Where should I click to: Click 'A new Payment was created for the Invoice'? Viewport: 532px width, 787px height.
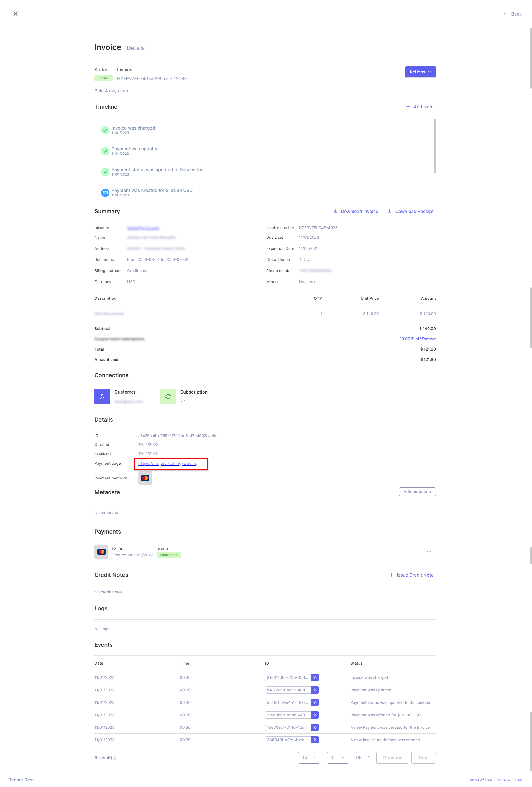(x=390, y=727)
